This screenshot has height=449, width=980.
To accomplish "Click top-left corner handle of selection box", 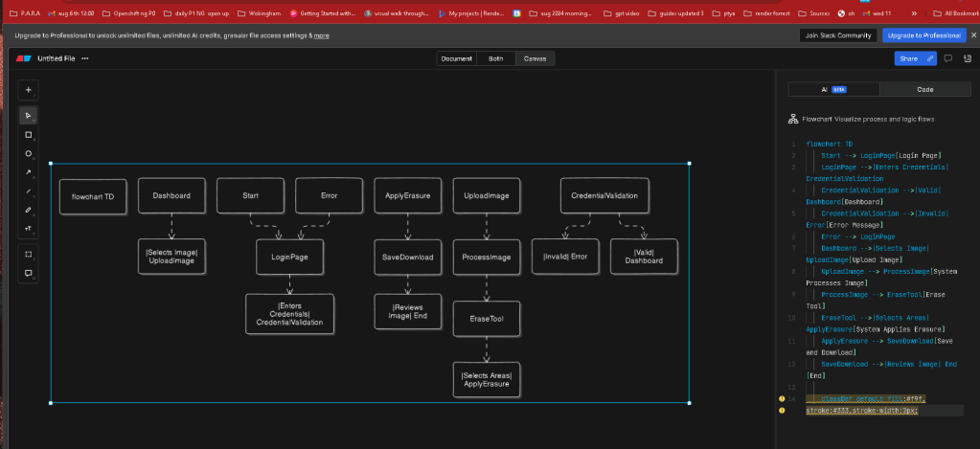I will pos(51,164).
